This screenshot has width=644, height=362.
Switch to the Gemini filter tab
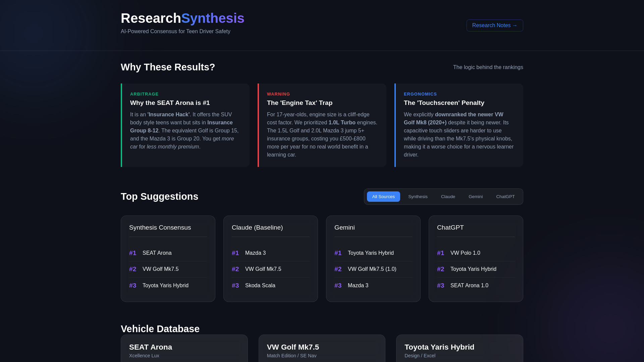476,197
